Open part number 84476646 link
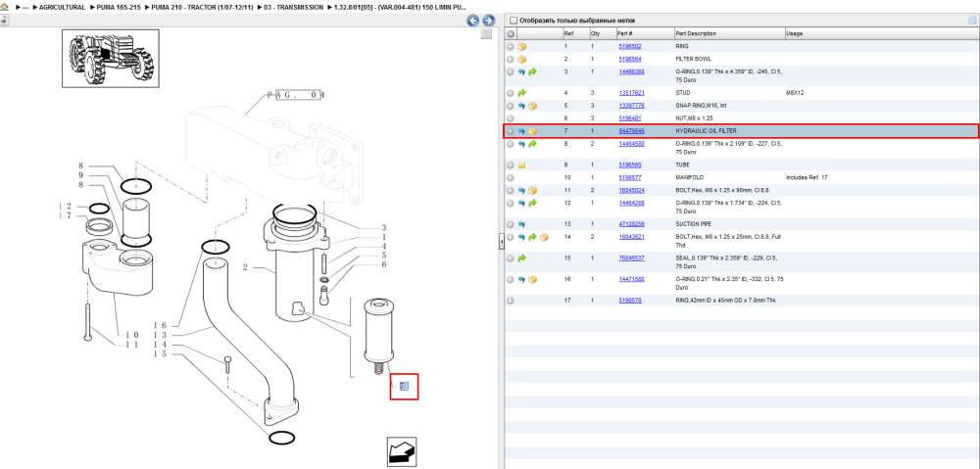980x469 pixels. click(631, 131)
